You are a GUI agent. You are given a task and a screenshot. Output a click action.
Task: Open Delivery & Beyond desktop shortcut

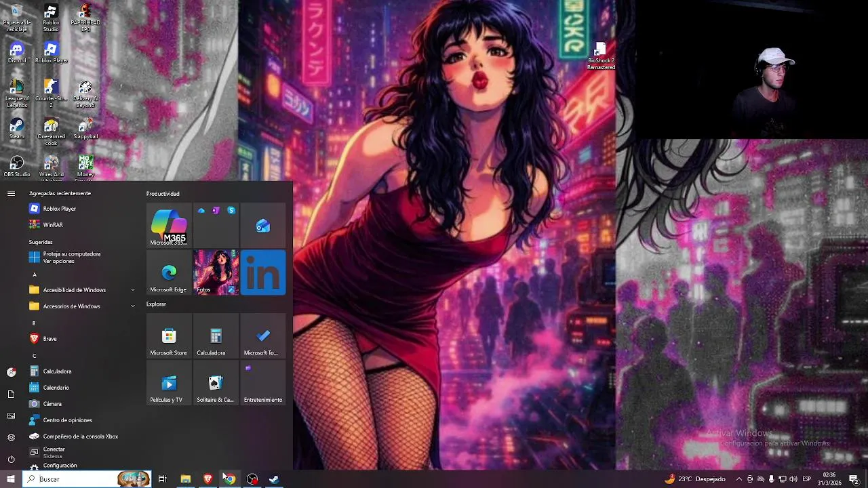(85, 94)
